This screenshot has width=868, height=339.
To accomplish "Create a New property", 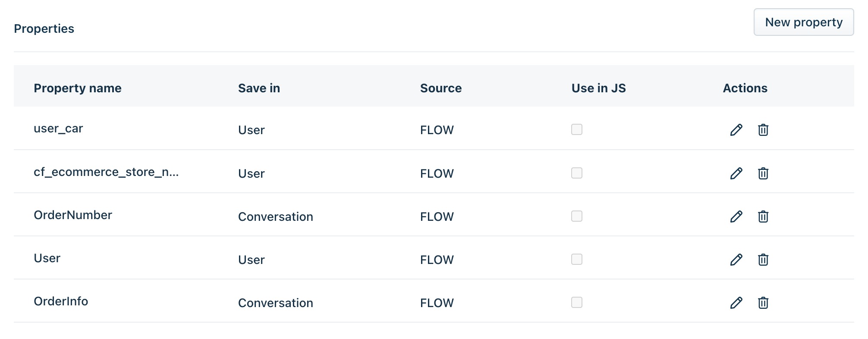I will [803, 22].
